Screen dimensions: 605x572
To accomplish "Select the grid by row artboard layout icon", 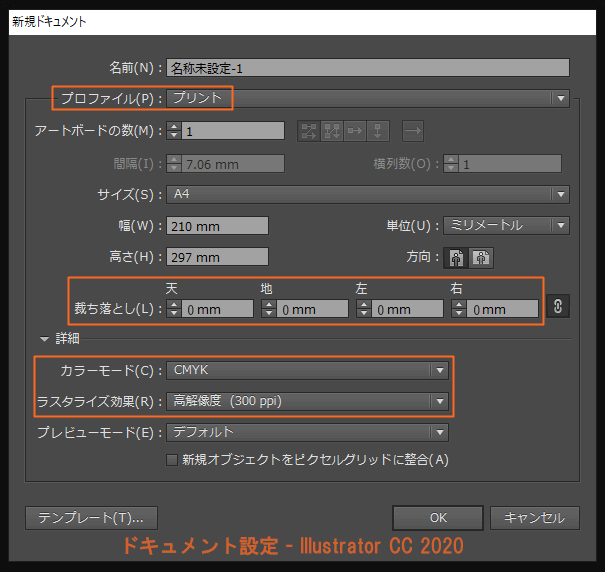I will click(308, 131).
